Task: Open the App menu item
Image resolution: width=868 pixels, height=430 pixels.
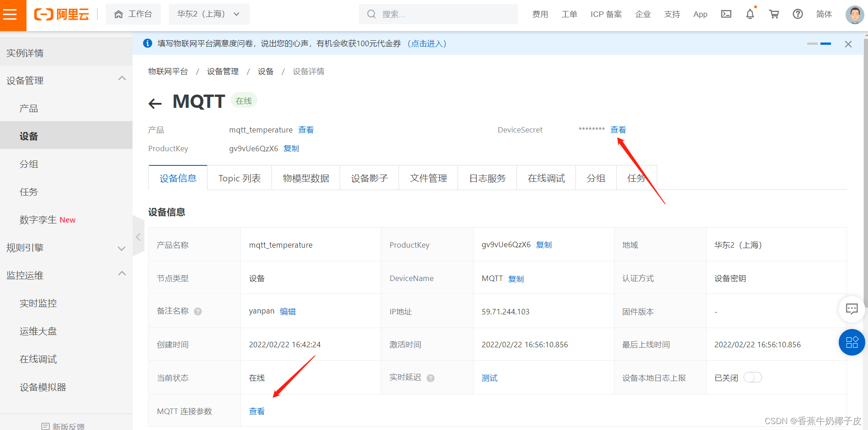Action: [700, 14]
